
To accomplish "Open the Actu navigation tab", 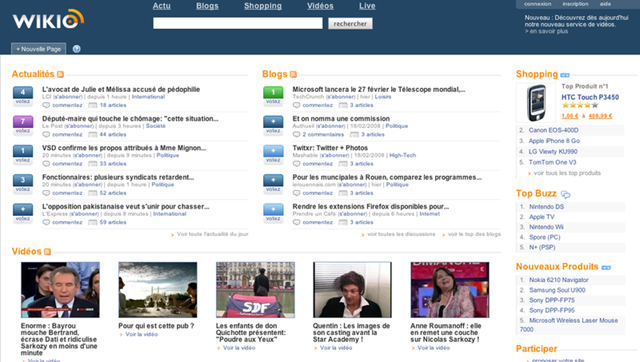I will click(162, 6).
